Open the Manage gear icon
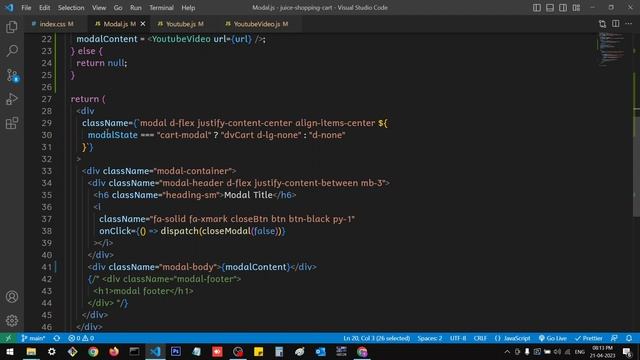Viewport: 640px width, 360px height. point(12,320)
